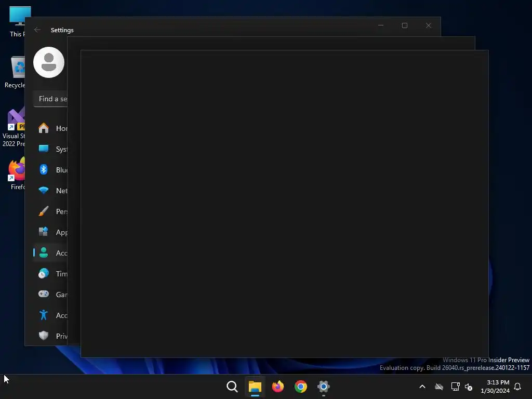Select the Accounts person icon in sidebar

click(44, 253)
